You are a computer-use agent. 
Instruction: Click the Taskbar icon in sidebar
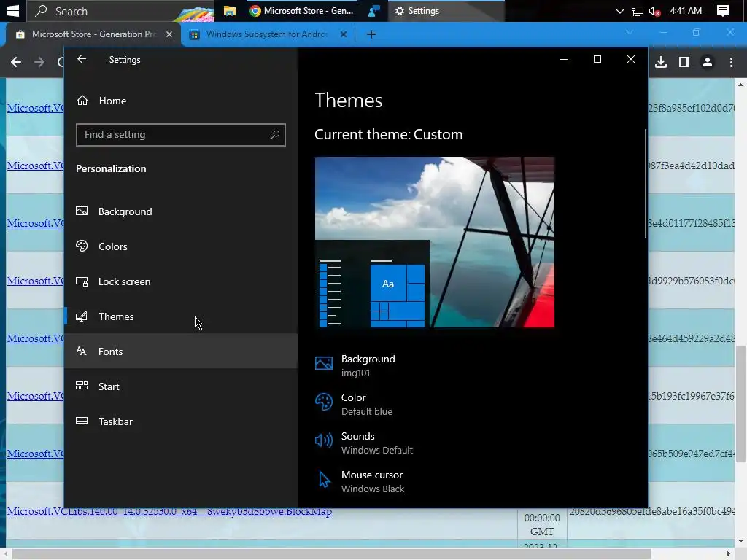(x=82, y=421)
